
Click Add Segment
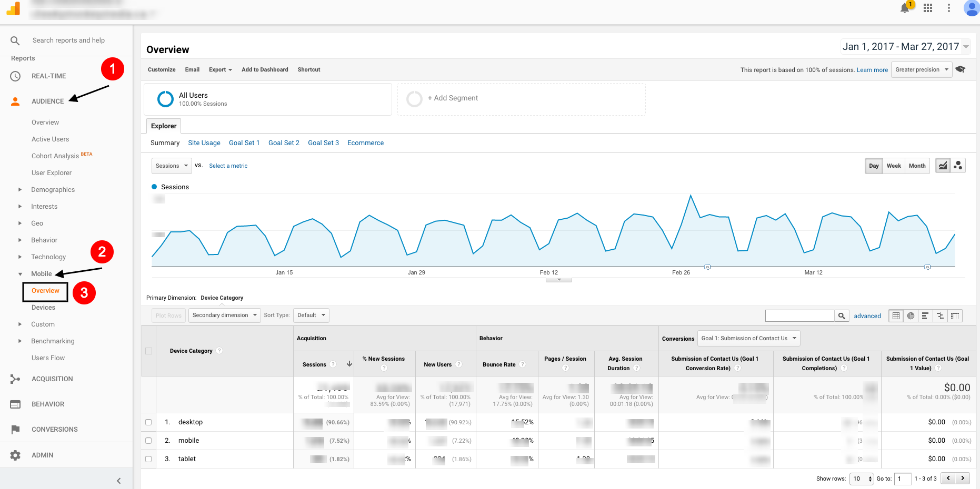(x=453, y=98)
